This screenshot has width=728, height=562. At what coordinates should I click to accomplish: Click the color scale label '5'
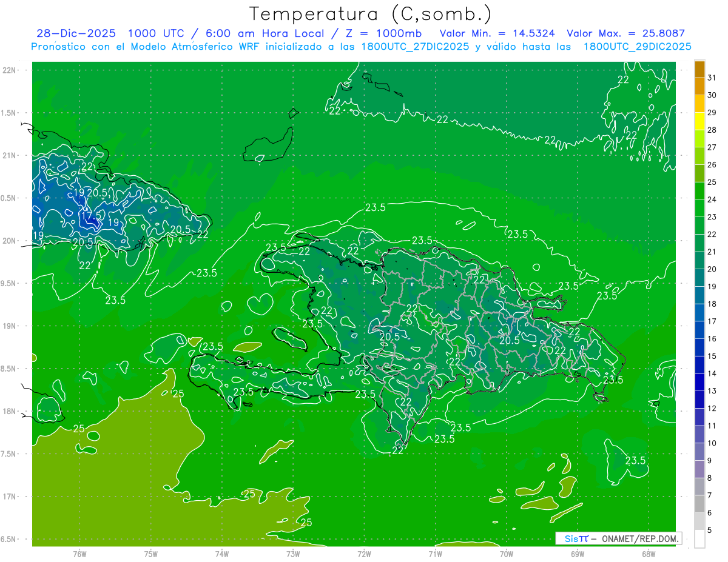(710, 530)
